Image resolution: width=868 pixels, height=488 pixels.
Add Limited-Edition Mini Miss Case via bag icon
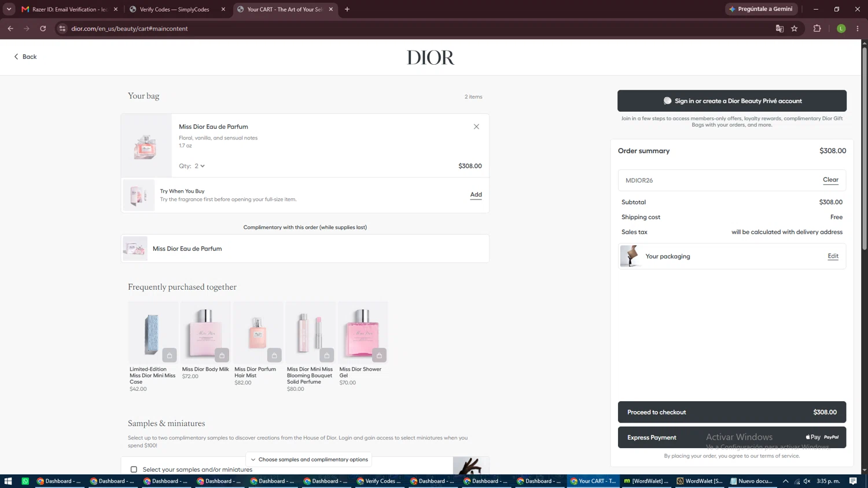click(x=170, y=355)
